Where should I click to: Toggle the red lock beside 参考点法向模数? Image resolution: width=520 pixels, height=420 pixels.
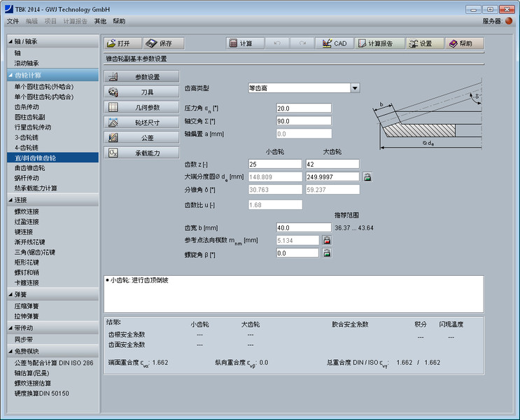coord(326,240)
